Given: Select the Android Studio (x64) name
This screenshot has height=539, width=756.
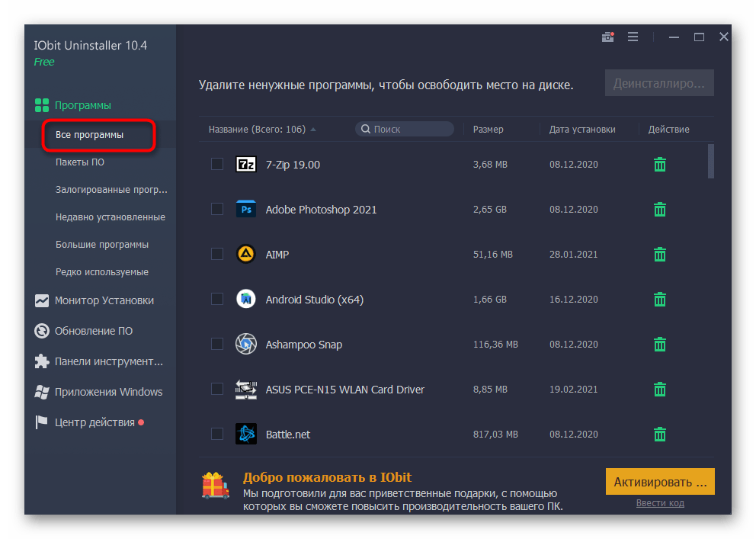Looking at the screenshot, I should coord(314,300).
